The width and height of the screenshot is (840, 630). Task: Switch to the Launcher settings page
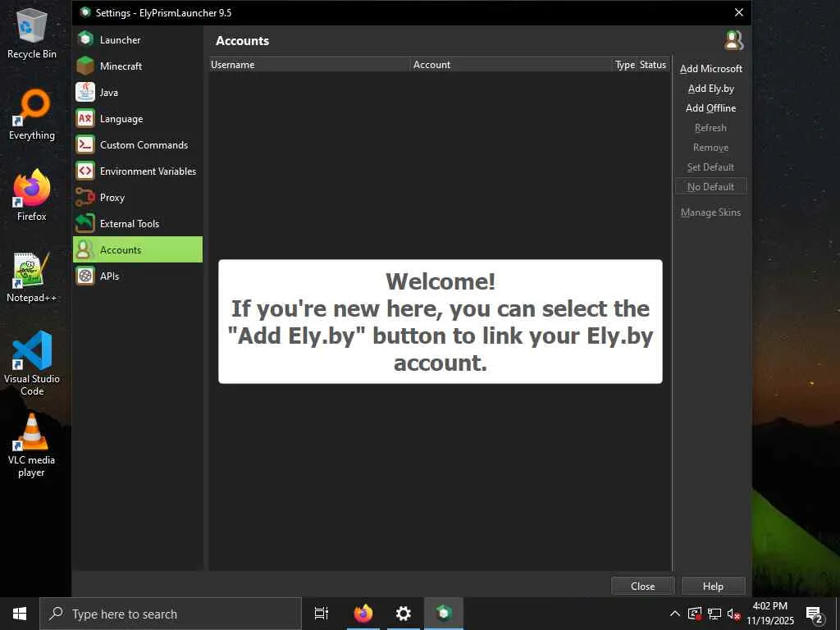(138, 39)
